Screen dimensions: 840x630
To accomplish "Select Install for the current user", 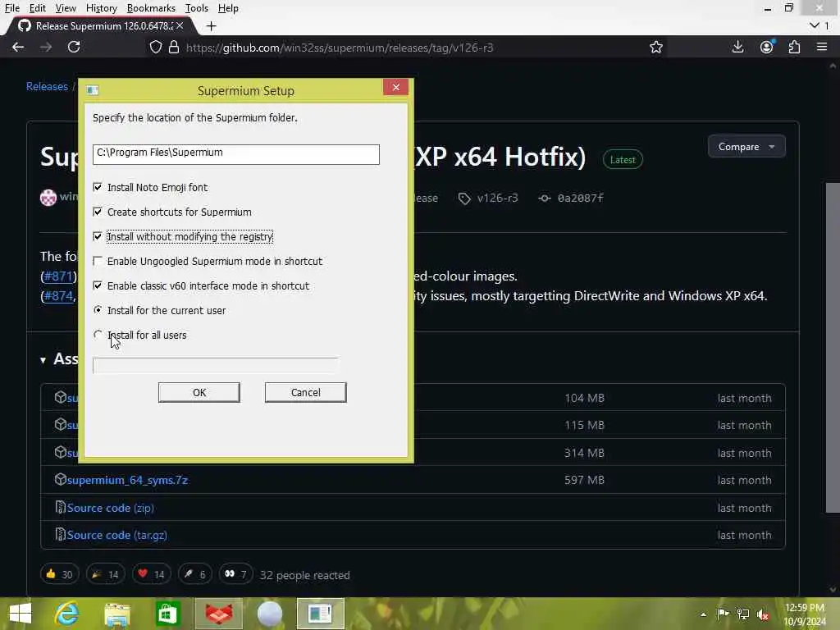I will (x=98, y=310).
